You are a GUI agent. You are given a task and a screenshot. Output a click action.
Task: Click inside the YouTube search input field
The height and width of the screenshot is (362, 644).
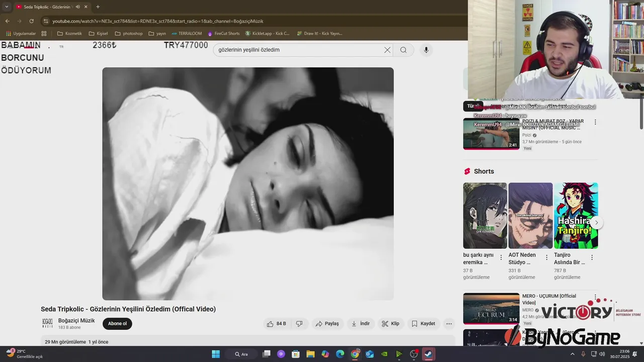point(300,50)
